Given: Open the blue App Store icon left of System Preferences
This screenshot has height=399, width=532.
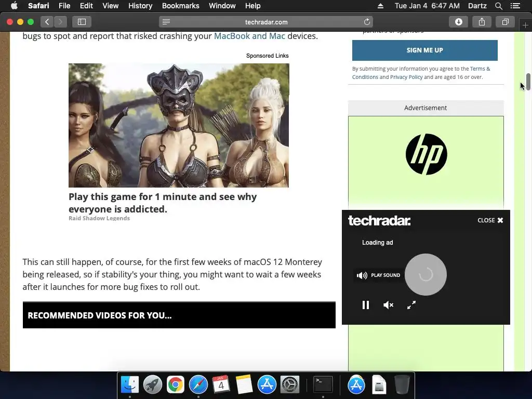Looking at the screenshot, I should tap(267, 385).
